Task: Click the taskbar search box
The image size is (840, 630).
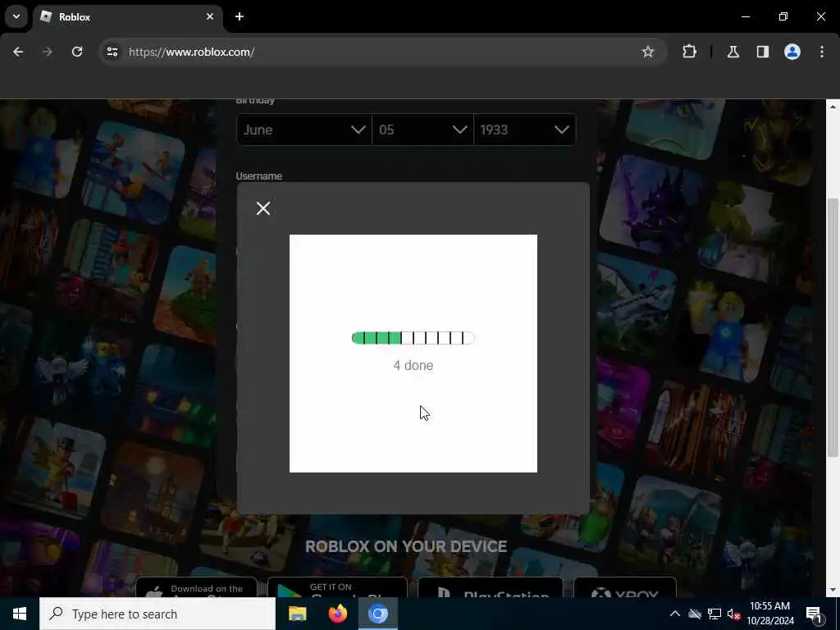Action: (x=157, y=614)
